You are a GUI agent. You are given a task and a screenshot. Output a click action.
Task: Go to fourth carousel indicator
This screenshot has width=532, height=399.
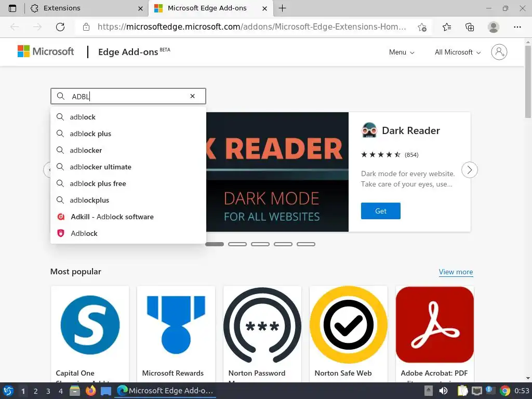pyautogui.click(x=283, y=244)
